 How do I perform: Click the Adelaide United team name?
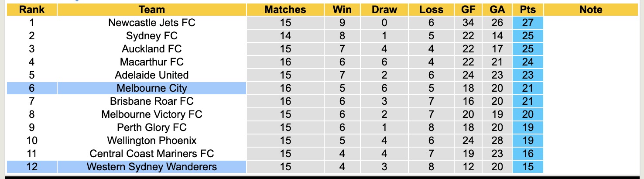(x=151, y=75)
